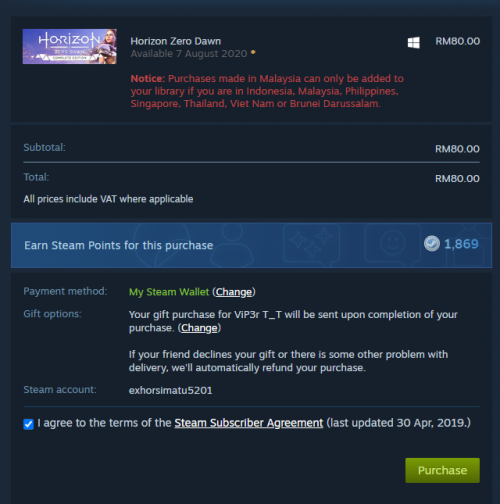Viewport: 500px width, 504px height.
Task: Click the Subtotal RM80.00 amount
Action: point(457,149)
